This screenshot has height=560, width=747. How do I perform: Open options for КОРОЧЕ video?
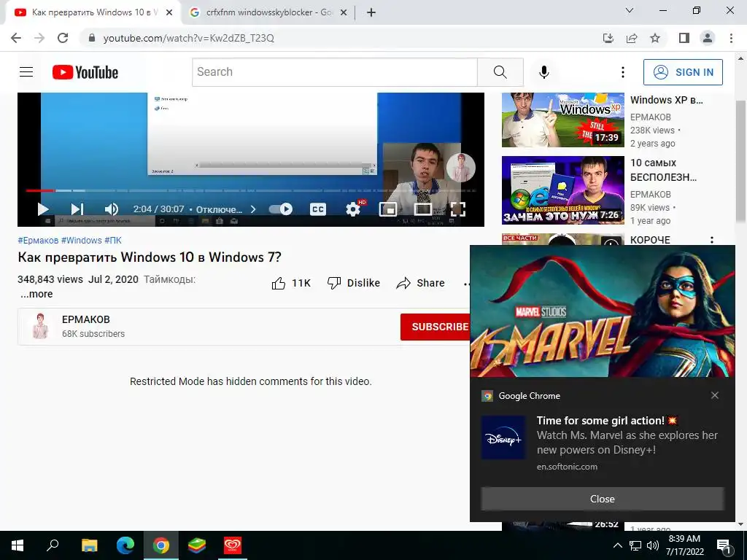click(x=712, y=240)
